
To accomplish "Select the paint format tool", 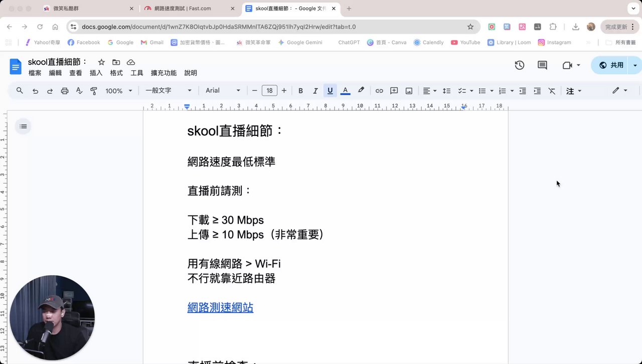I will pos(93,91).
